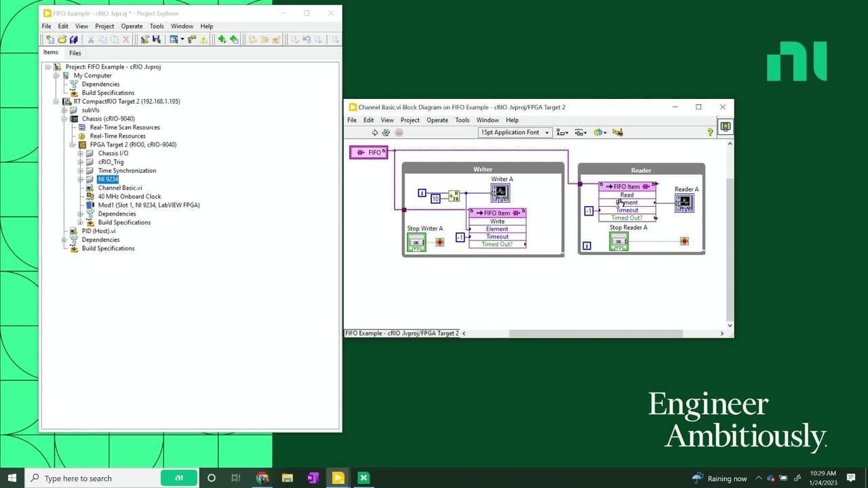Select 40 MHz Onboard Clock item
The image size is (868, 488).
tap(130, 197)
